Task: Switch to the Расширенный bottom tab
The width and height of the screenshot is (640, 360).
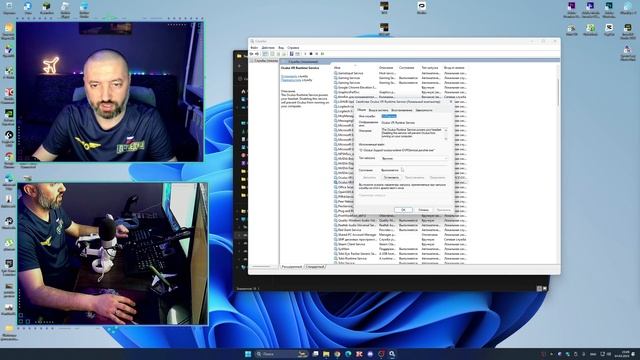Action: (x=291, y=267)
